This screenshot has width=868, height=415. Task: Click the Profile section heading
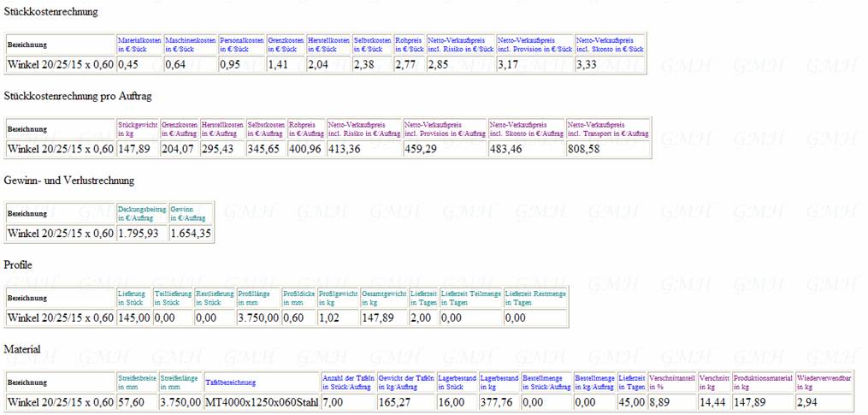tap(18, 265)
